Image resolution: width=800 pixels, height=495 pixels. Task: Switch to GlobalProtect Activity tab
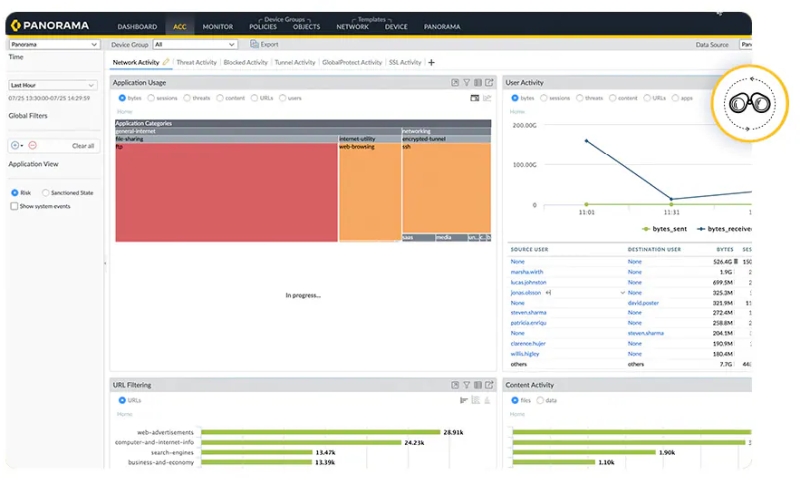click(352, 62)
